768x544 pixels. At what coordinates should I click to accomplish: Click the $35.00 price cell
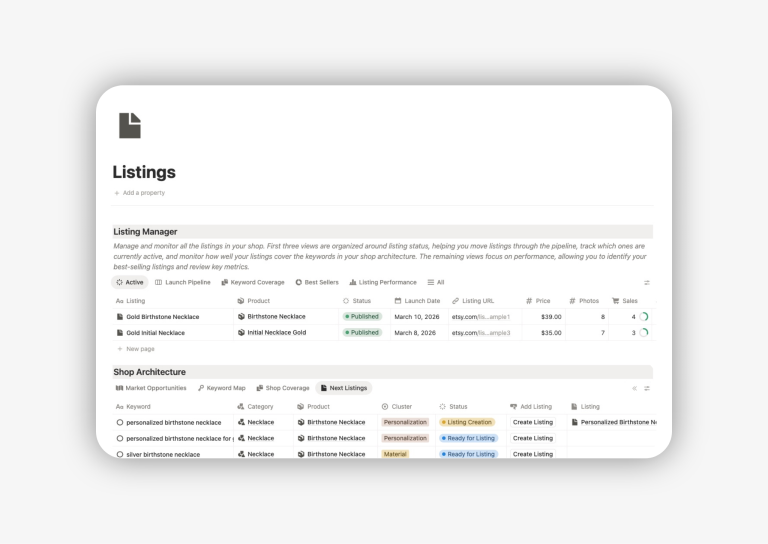551,333
